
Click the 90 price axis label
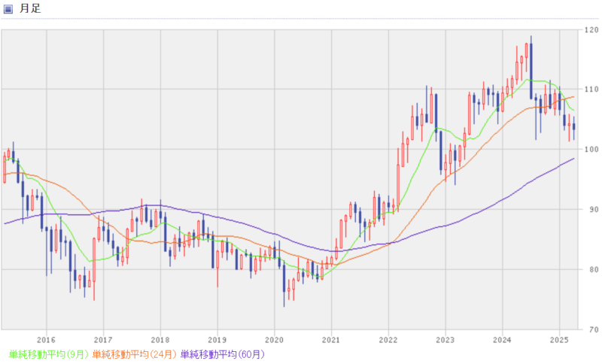[x=594, y=209]
